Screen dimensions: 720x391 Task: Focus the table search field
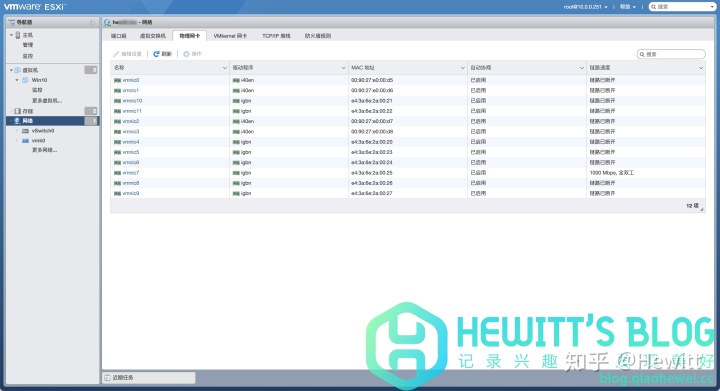[671, 54]
